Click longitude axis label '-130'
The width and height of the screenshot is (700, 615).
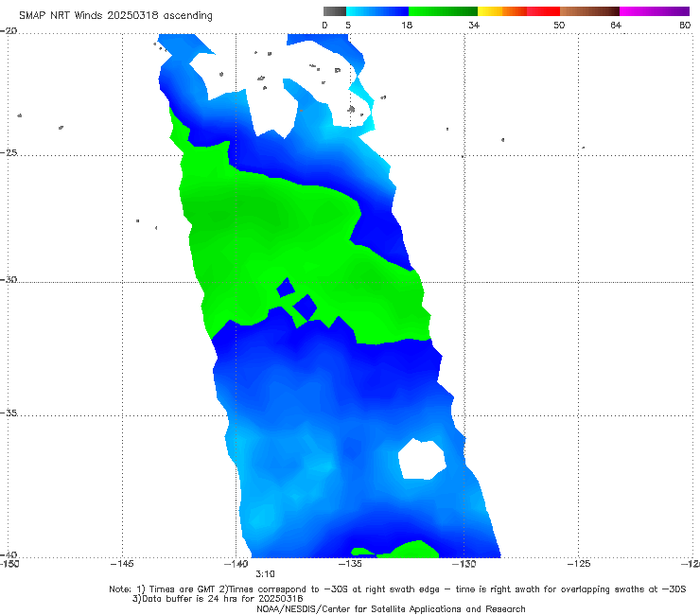(x=464, y=564)
